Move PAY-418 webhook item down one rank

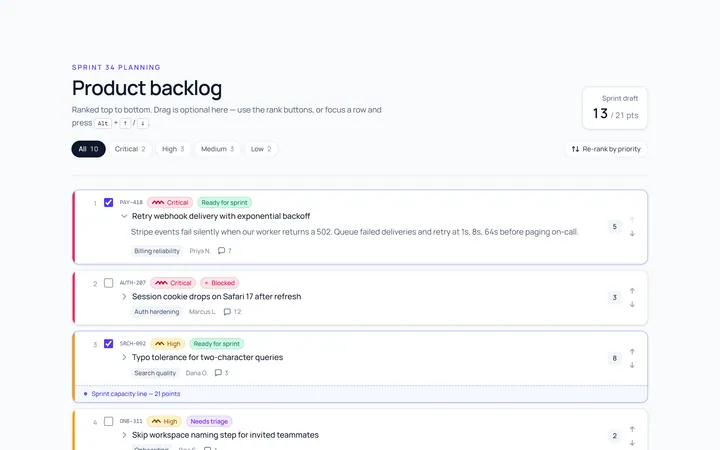tap(632, 233)
